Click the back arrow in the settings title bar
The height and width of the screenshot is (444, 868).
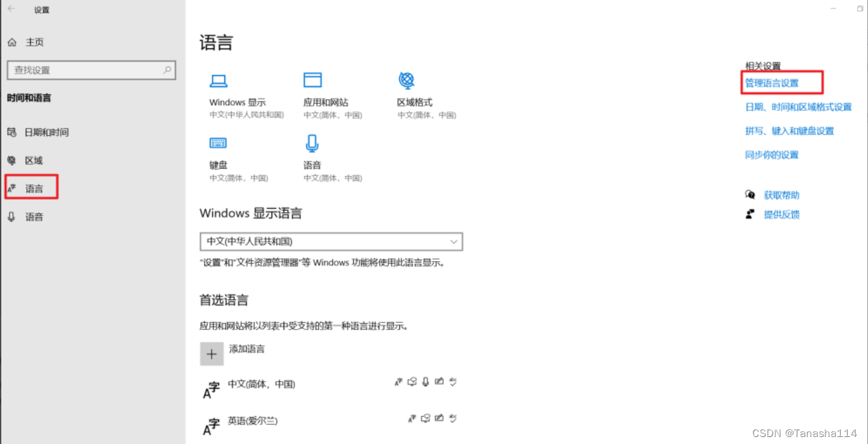pos(11,9)
